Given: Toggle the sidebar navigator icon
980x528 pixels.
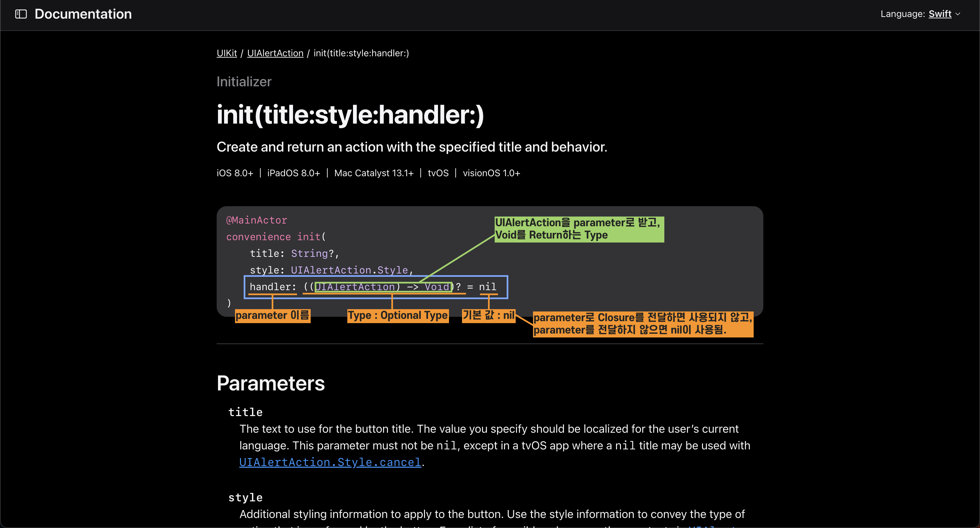Looking at the screenshot, I should pos(21,14).
